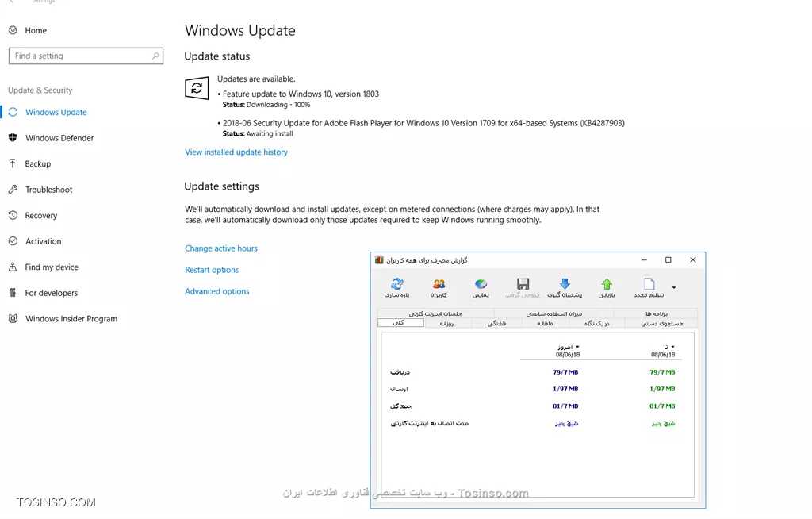The height and width of the screenshot is (519, 812).
Task: Click the blue 1/97 MB value
Action: pos(565,389)
